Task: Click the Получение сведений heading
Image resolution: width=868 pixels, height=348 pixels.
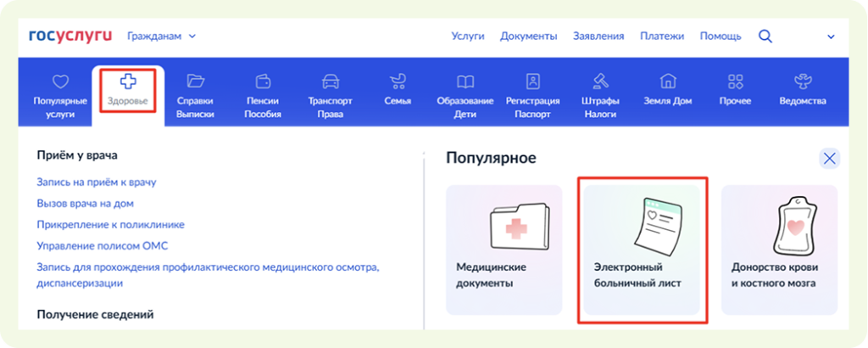Action: click(x=95, y=315)
